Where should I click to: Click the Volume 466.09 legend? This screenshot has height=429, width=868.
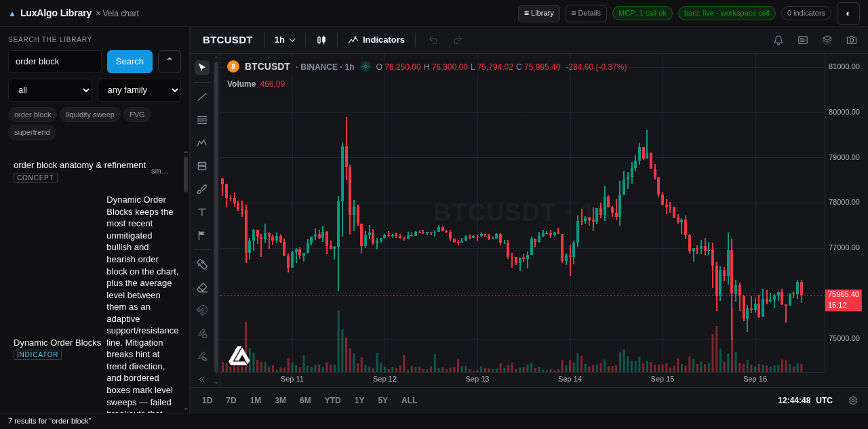[x=256, y=84]
